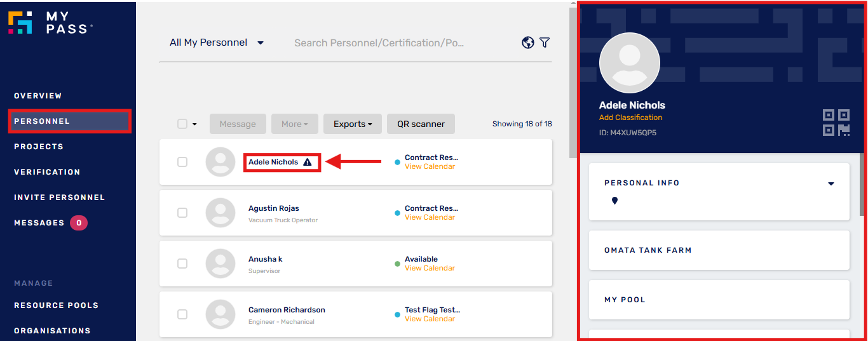868x341 pixels.
Task: Expand the Omata Tank Farm card
Action: [719, 250]
